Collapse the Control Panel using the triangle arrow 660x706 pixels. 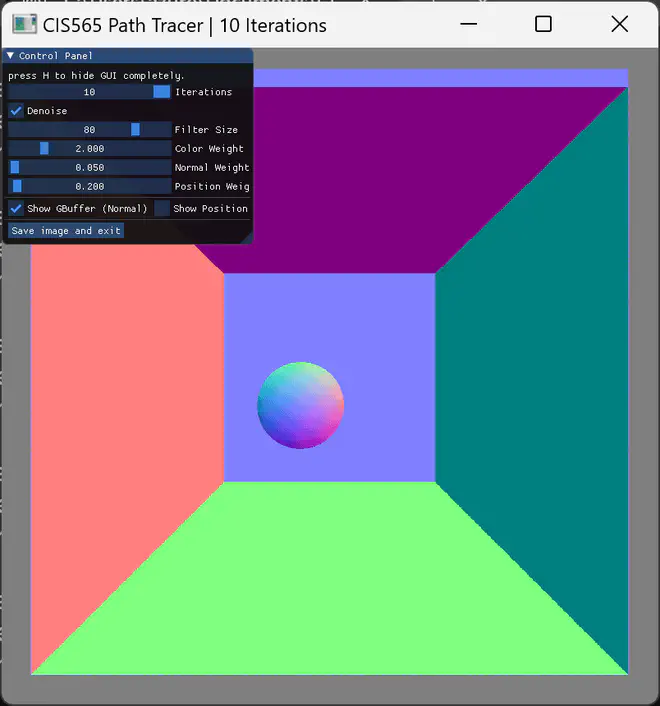11,56
